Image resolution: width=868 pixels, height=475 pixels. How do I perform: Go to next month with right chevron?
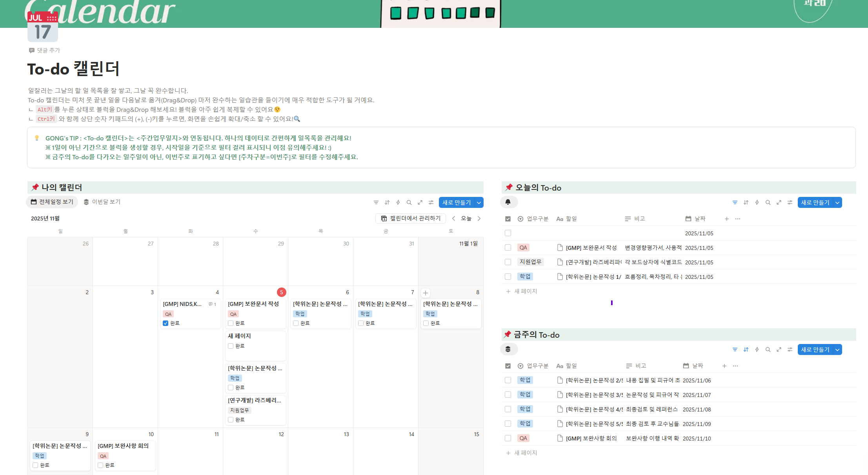(479, 218)
